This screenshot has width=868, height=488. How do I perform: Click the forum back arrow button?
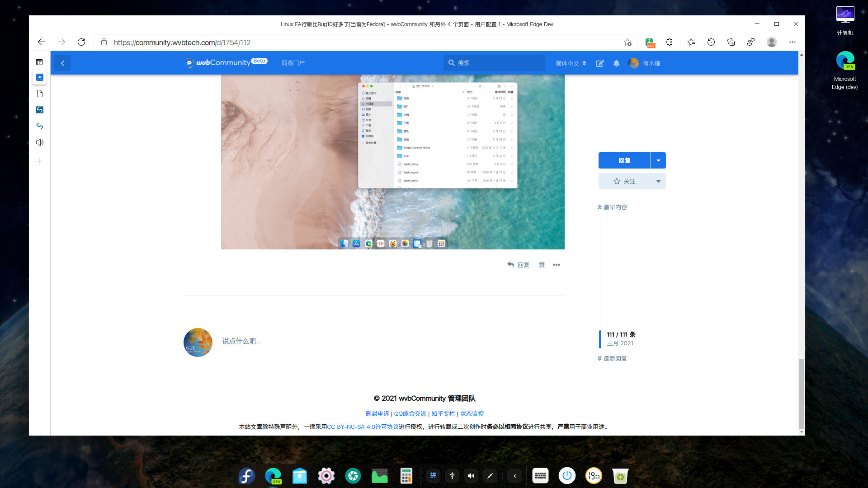coord(63,63)
